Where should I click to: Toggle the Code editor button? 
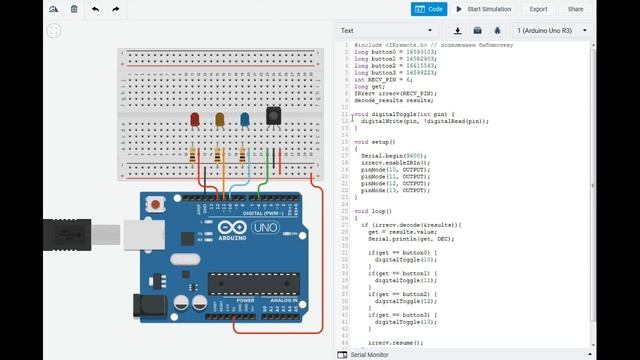point(429,9)
